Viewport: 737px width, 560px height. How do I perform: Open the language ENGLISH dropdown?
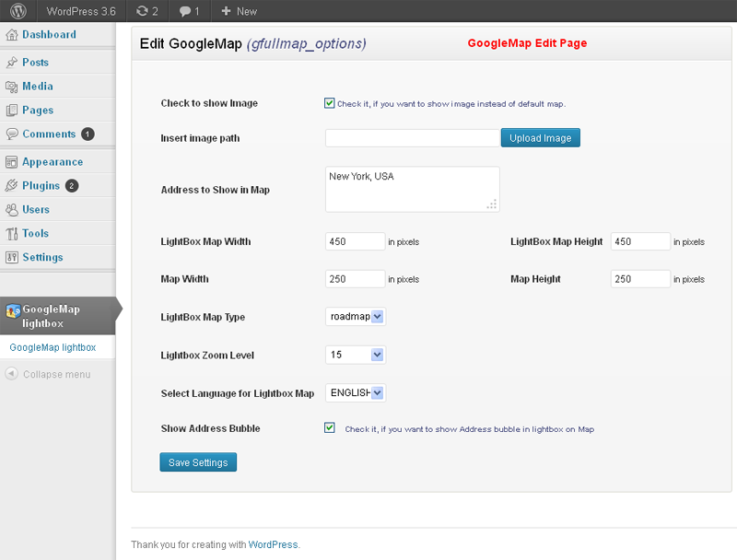(x=356, y=392)
